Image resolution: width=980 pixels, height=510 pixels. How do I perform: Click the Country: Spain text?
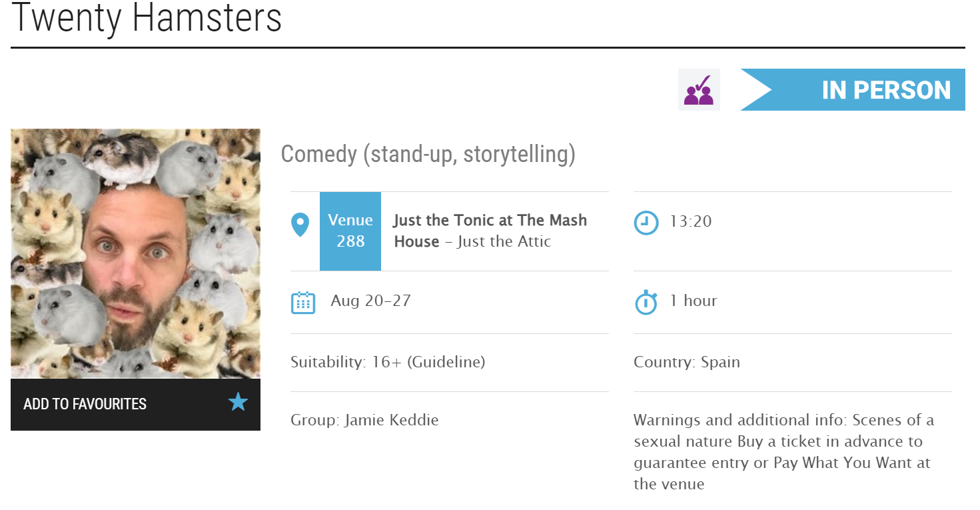pos(687,363)
